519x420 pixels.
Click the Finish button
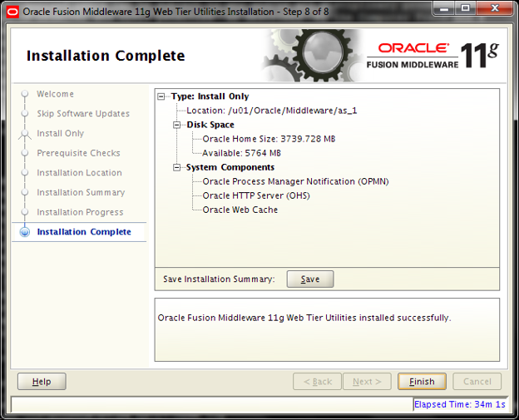(422, 382)
